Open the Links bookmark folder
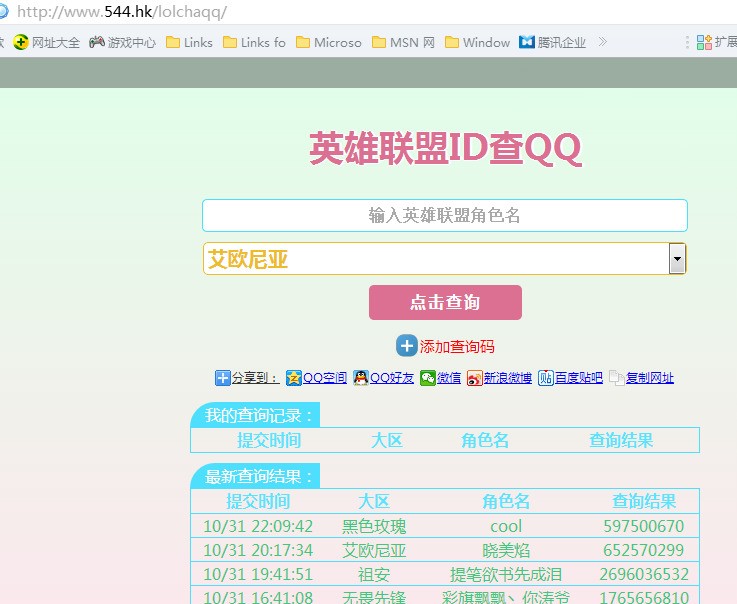Image resolution: width=737 pixels, height=604 pixels. click(189, 42)
